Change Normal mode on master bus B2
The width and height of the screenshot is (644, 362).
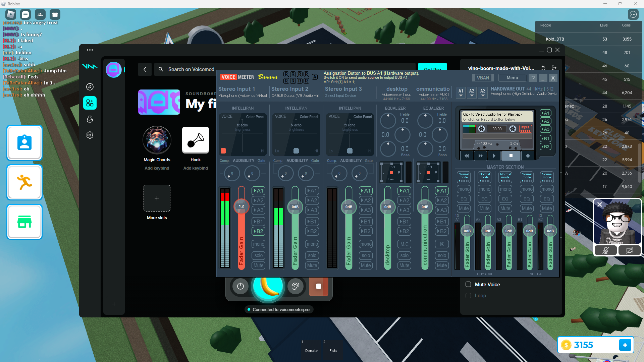click(547, 177)
